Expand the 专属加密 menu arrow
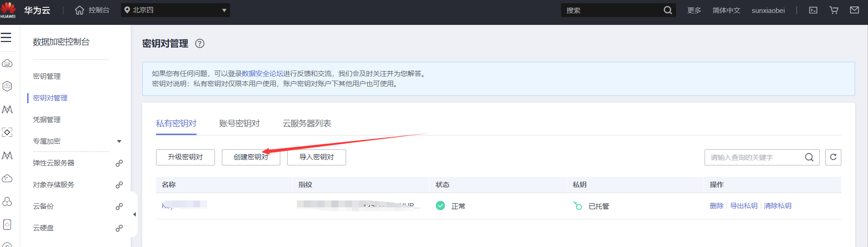Image resolution: width=868 pixels, height=247 pixels. [119, 141]
